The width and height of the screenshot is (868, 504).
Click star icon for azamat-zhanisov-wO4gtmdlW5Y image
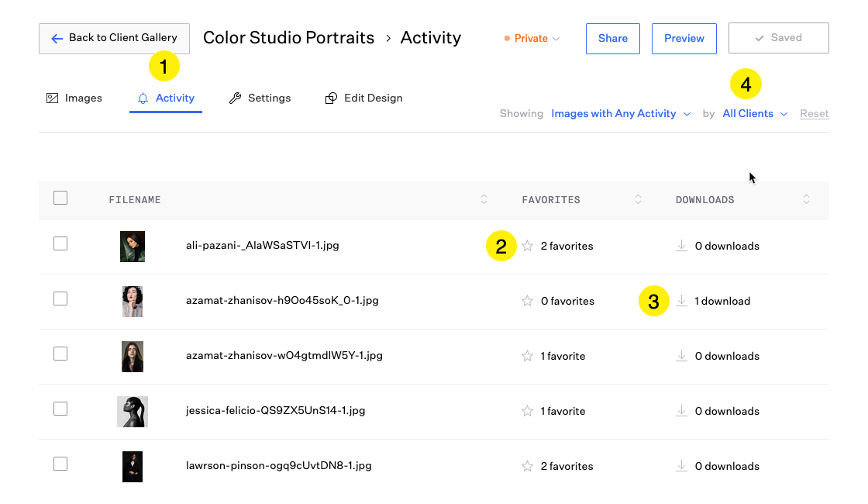point(527,356)
